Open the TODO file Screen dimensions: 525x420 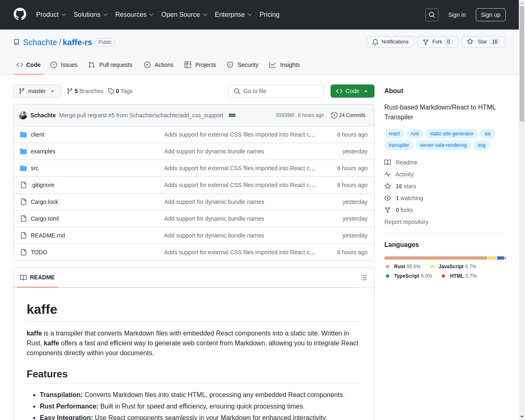coord(39,252)
